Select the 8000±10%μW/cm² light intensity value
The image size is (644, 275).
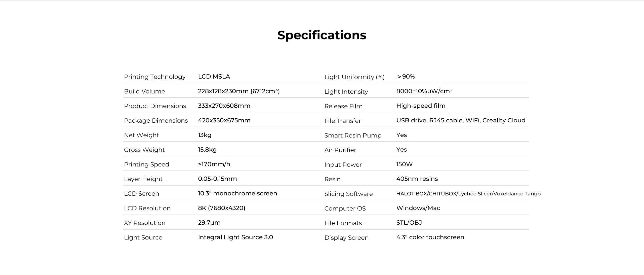click(x=424, y=91)
